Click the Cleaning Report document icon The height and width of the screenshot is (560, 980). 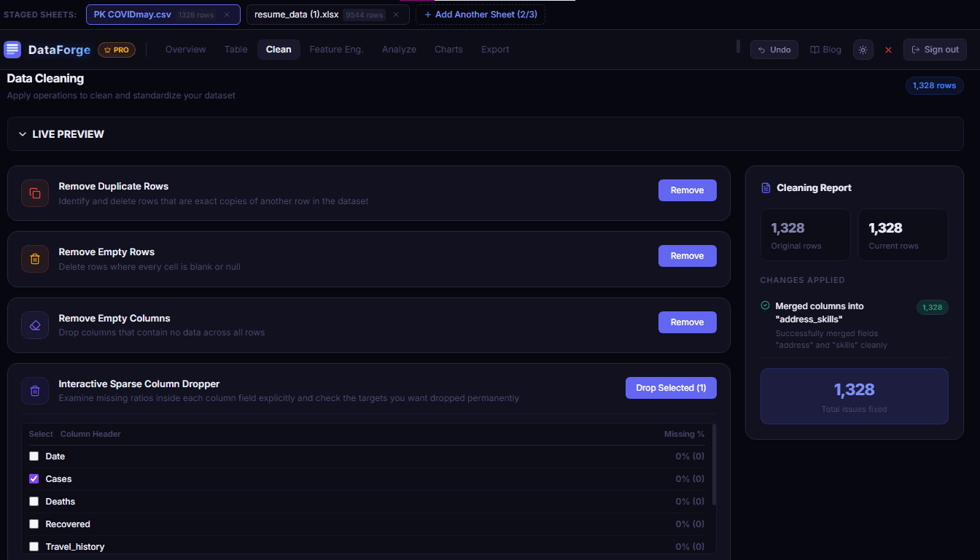(766, 188)
